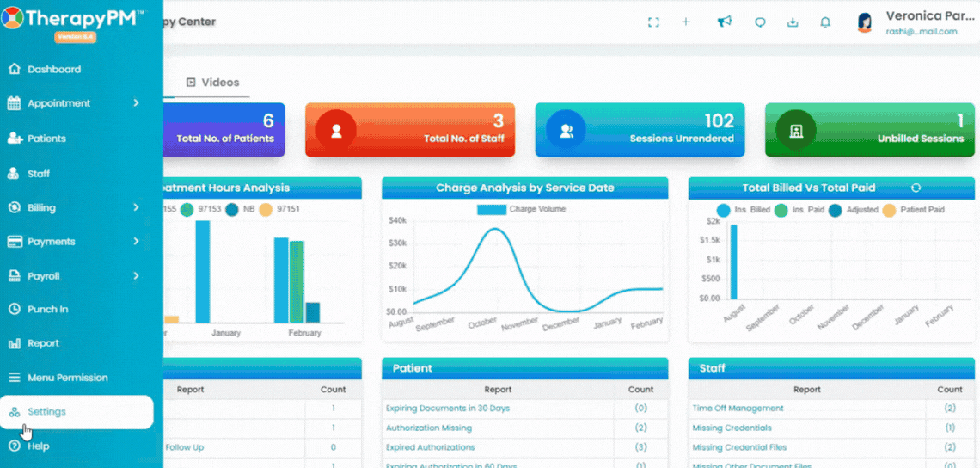
Task: Click the Sessions Unrendered card
Action: point(640,130)
